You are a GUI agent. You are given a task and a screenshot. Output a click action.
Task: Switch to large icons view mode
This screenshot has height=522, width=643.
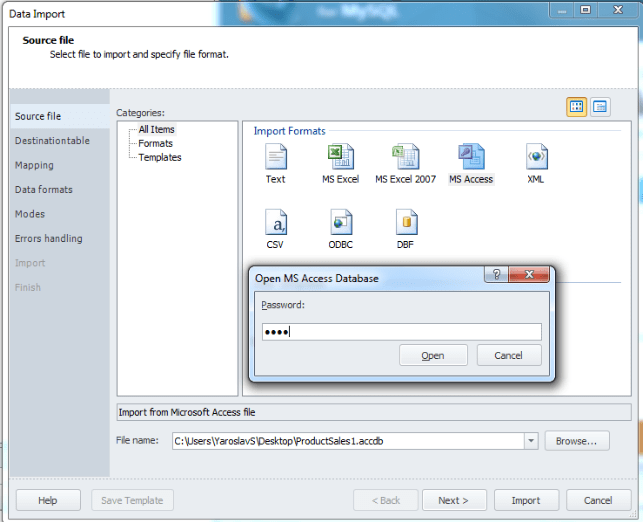coord(576,107)
